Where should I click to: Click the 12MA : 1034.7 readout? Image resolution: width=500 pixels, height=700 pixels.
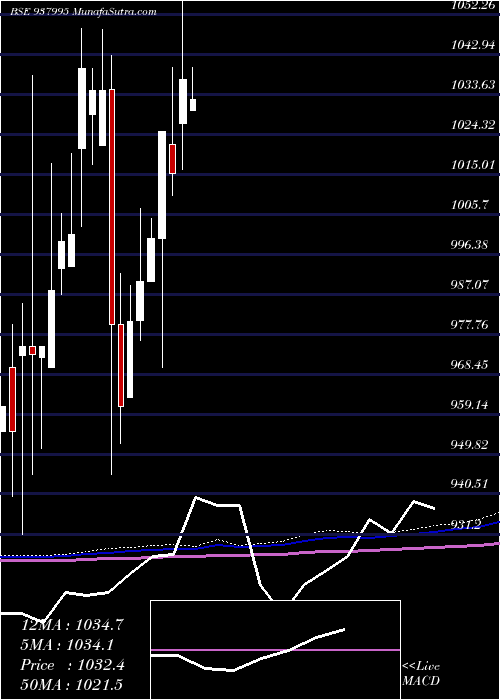[73, 624]
